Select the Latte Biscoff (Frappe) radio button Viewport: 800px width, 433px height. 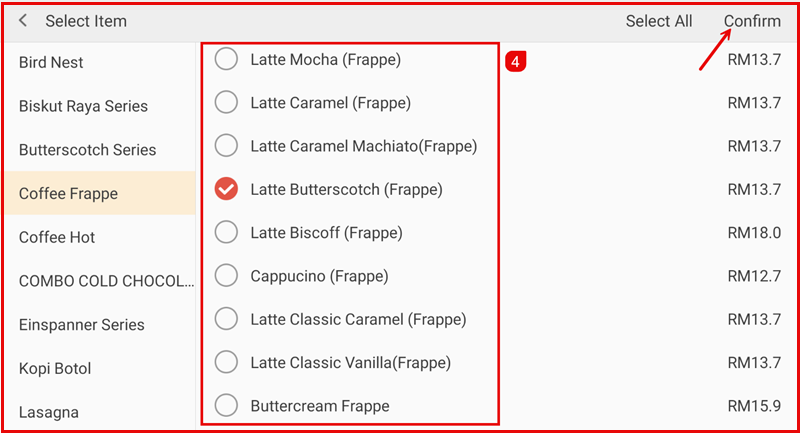pyautogui.click(x=227, y=232)
